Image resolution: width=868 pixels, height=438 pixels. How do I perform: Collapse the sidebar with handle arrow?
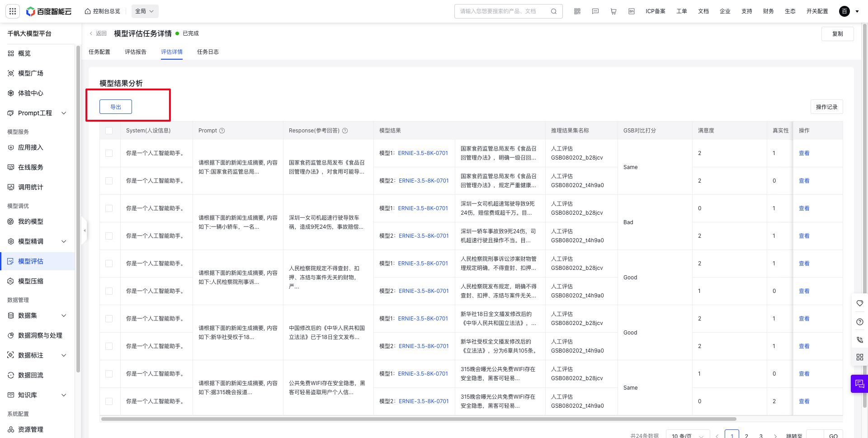pyautogui.click(x=84, y=231)
